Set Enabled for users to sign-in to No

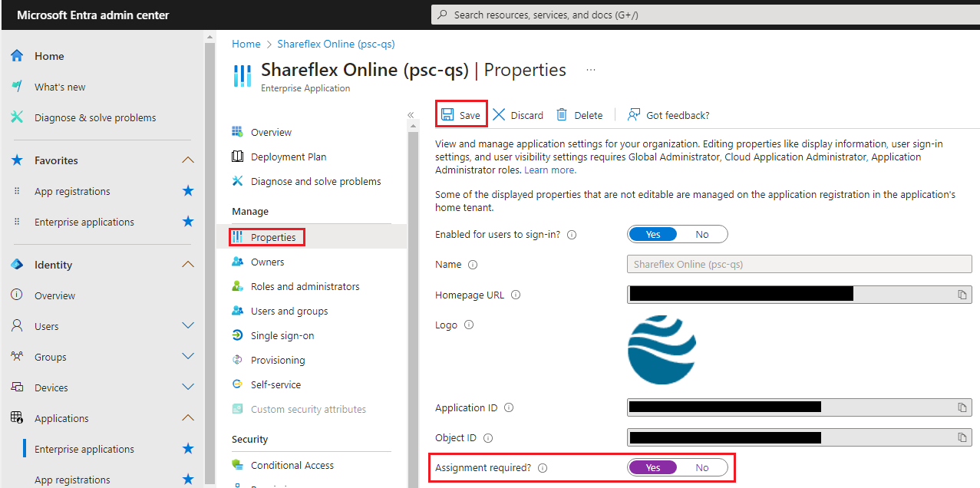tap(702, 234)
